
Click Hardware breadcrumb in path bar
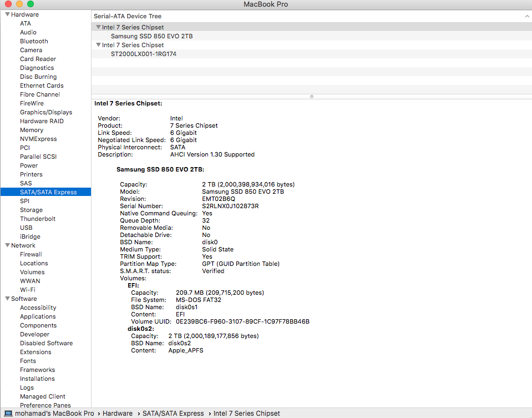pyautogui.click(x=118, y=413)
